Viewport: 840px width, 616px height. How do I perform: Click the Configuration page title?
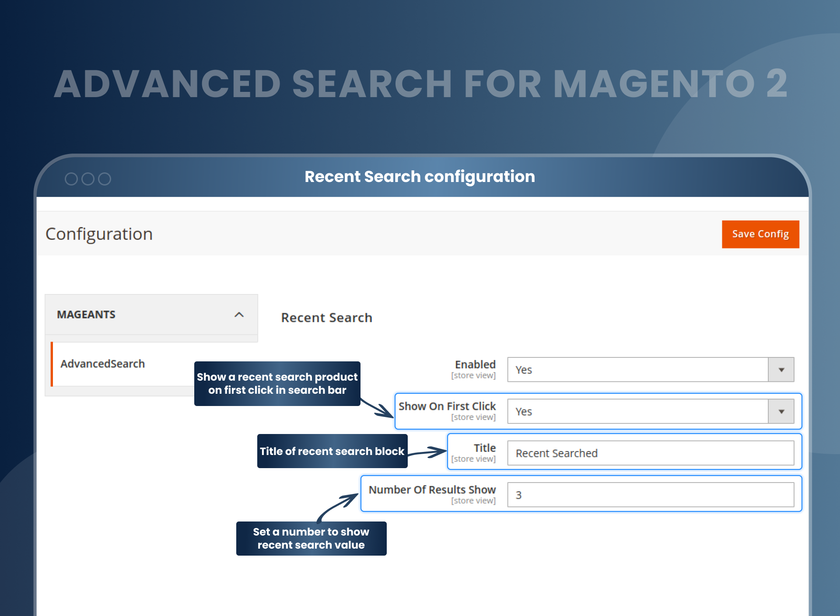[x=99, y=234]
